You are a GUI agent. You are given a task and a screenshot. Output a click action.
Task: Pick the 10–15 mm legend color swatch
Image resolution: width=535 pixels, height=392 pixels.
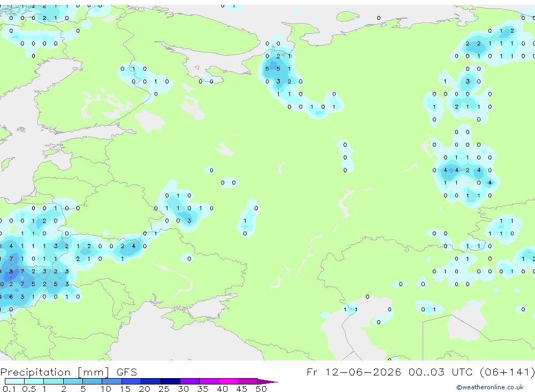point(112,381)
